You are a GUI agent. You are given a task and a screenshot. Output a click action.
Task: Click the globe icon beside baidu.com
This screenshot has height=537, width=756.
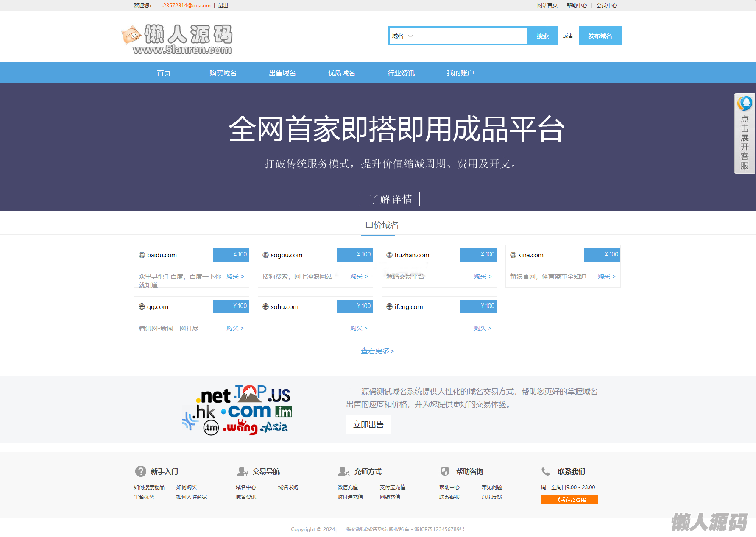tap(142, 255)
